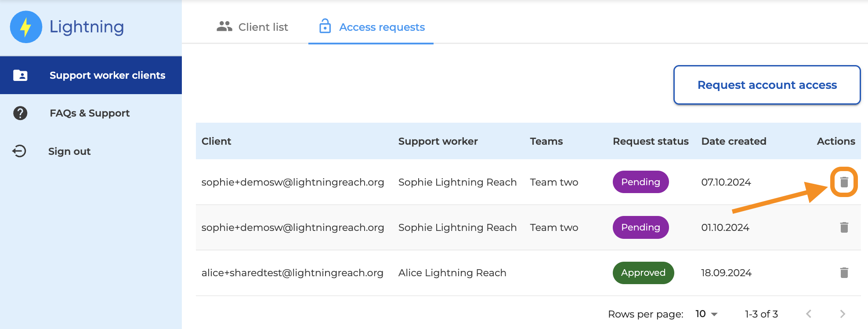Go to the previous table page
Image resolution: width=868 pixels, height=329 pixels.
click(809, 314)
